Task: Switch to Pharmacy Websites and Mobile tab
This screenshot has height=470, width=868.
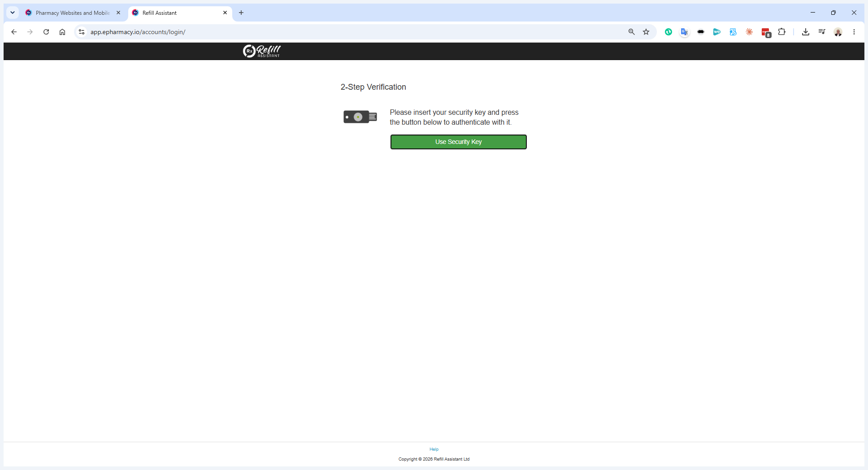Action: [73, 13]
